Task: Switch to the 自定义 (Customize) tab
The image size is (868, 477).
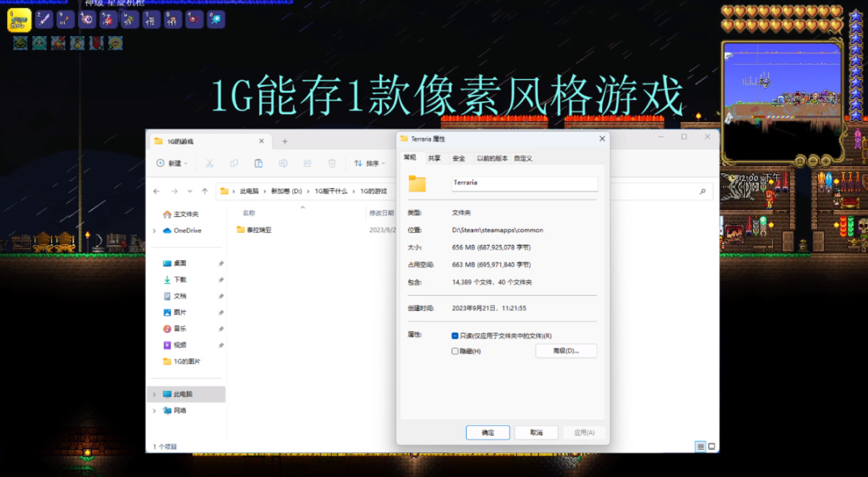Action: click(523, 158)
